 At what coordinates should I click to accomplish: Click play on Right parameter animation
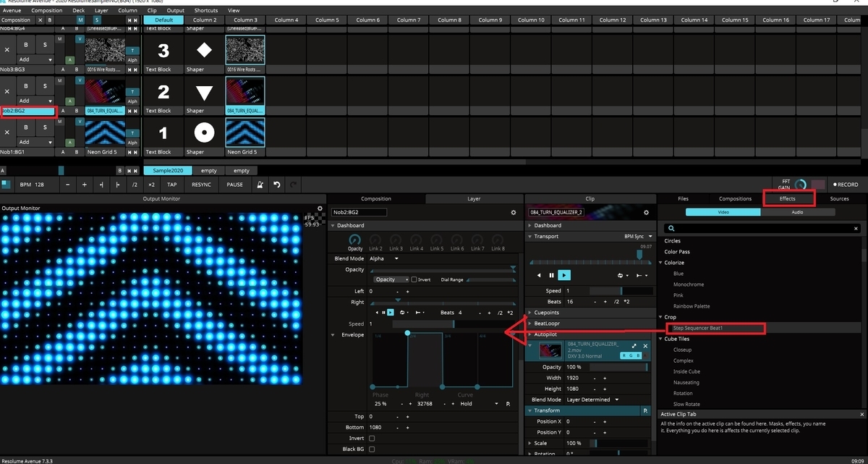click(x=391, y=312)
